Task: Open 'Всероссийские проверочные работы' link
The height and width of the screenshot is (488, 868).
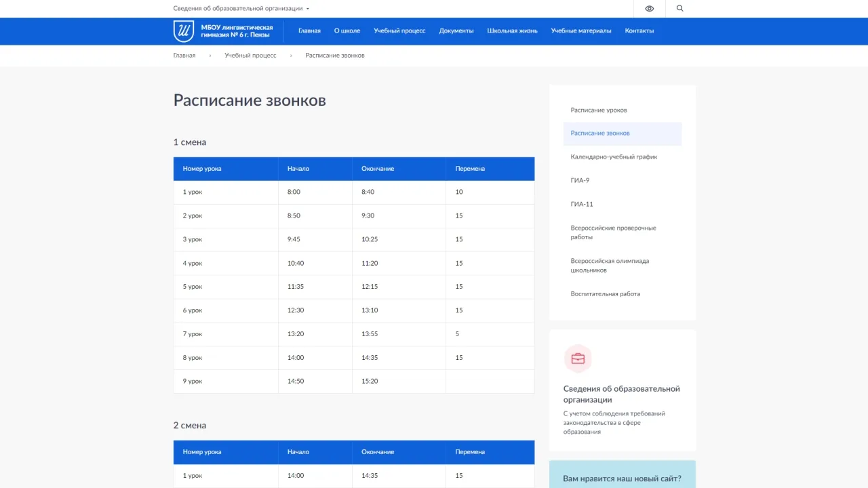Action: tap(614, 232)
